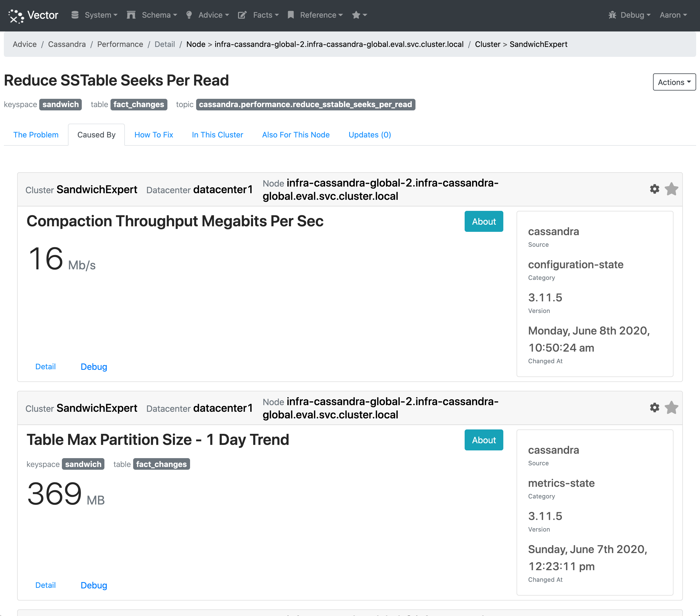Click Performance in the breadcrumb
The height and width of the screenshot is (616, 700).
pos(120,44)
